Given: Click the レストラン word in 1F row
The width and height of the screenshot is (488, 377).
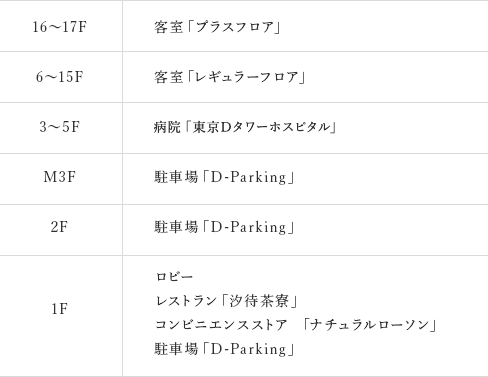Looking at the screenshot, I should coord(186,301).
